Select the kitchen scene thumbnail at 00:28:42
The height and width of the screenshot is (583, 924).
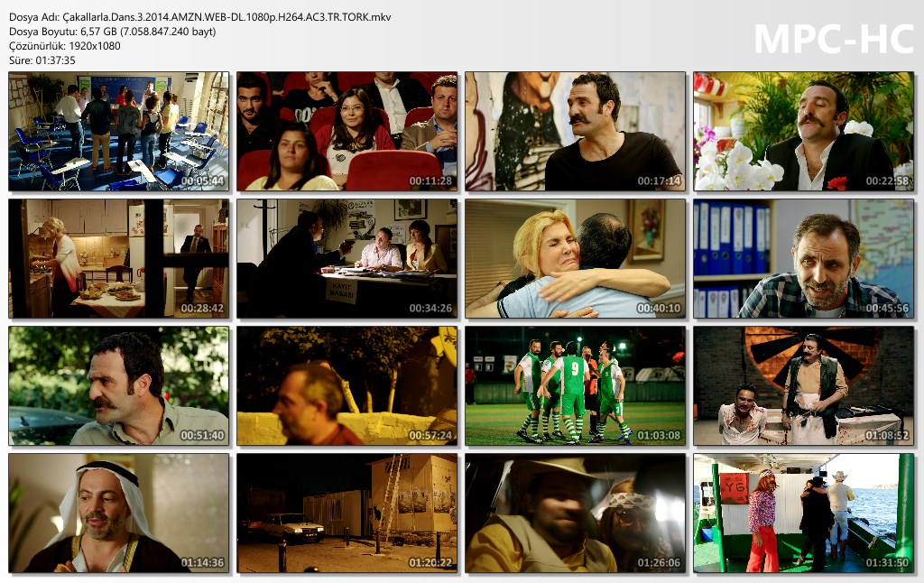click(118, 259)
